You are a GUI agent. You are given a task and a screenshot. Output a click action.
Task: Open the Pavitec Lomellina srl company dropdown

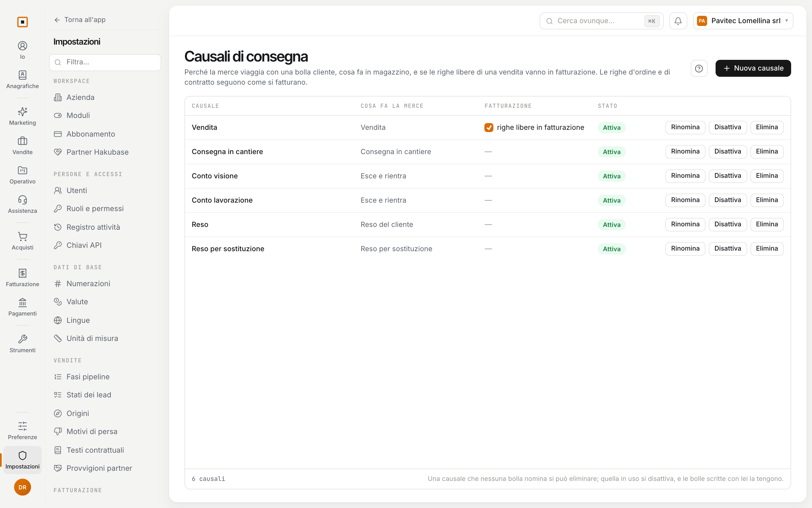(x=743, y=21)
